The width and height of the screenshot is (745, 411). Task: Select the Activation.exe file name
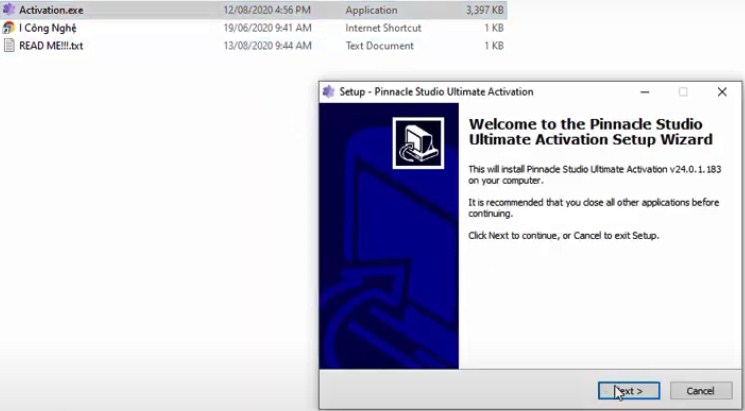click(x=51, y=10)
